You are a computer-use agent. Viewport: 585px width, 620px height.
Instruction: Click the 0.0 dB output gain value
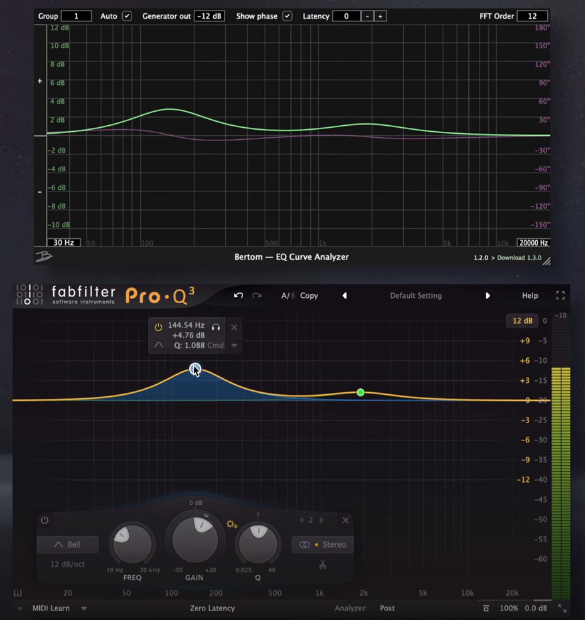pyautogui.click(x=536, y=608)
